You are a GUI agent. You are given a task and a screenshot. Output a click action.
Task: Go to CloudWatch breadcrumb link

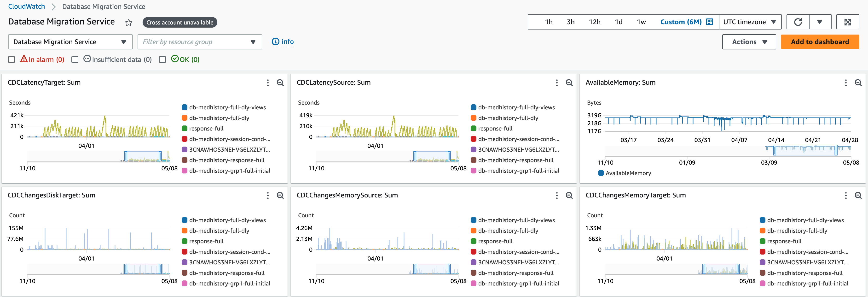point(26,6)
